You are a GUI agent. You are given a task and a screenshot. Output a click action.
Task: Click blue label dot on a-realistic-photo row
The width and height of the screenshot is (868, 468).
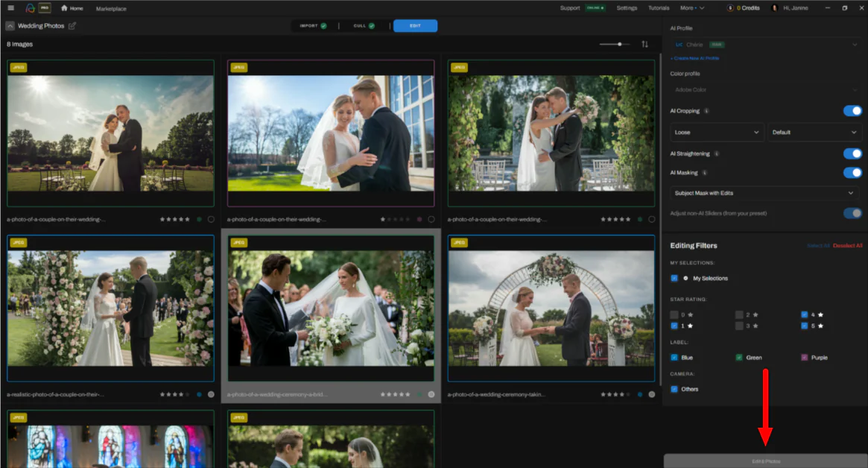click(199, 394)
